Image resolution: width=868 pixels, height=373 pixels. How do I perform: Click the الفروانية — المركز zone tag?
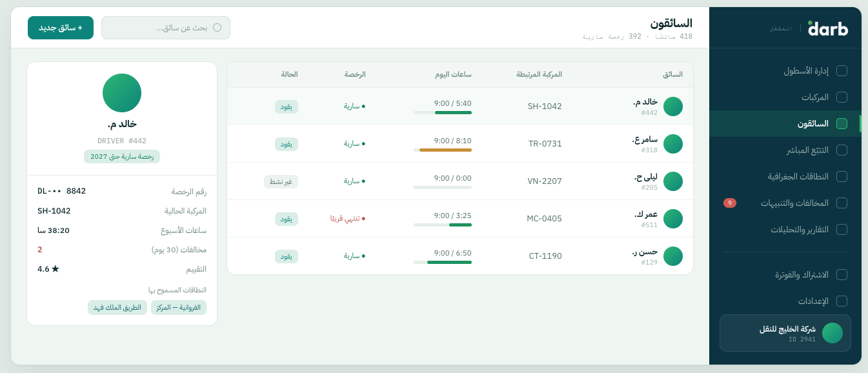[179, 308]
